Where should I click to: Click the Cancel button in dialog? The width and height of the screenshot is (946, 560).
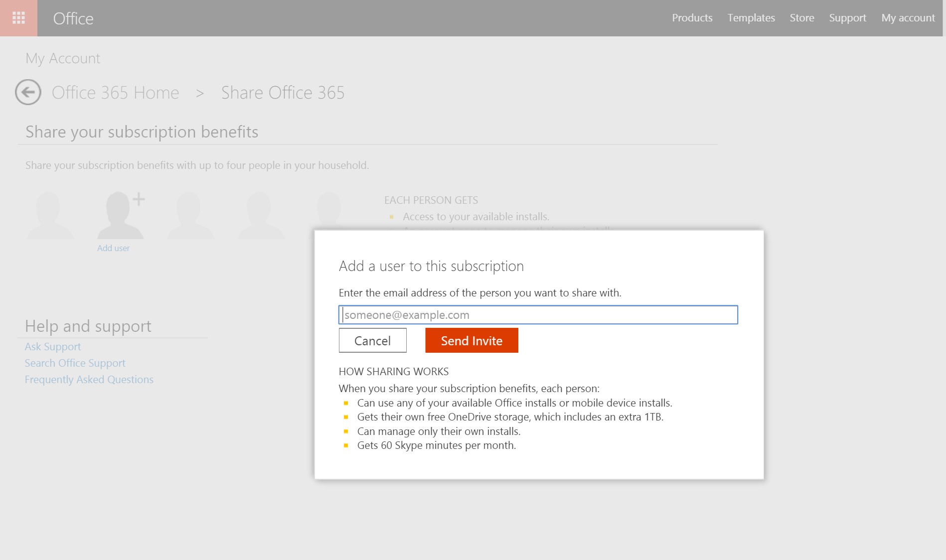point(372,341)
